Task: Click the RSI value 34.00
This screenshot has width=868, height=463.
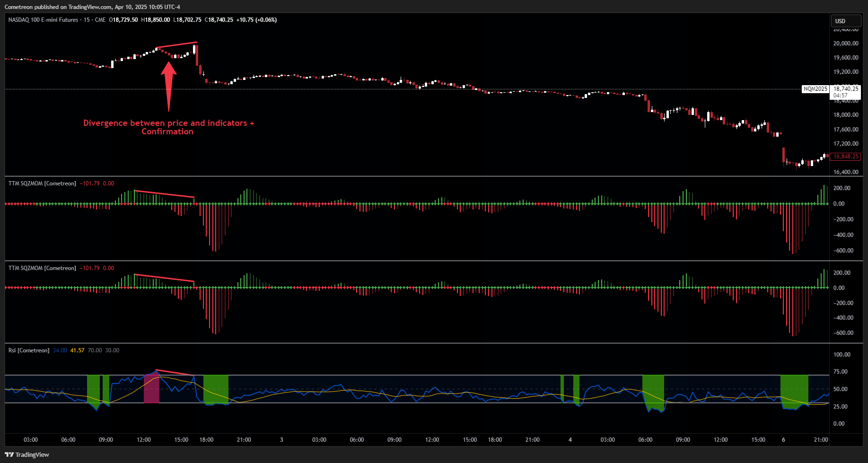Action: pos(60,350)
